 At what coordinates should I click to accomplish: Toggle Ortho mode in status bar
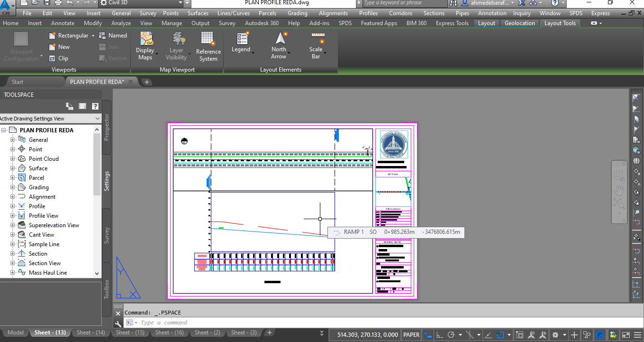pos(439,334)
